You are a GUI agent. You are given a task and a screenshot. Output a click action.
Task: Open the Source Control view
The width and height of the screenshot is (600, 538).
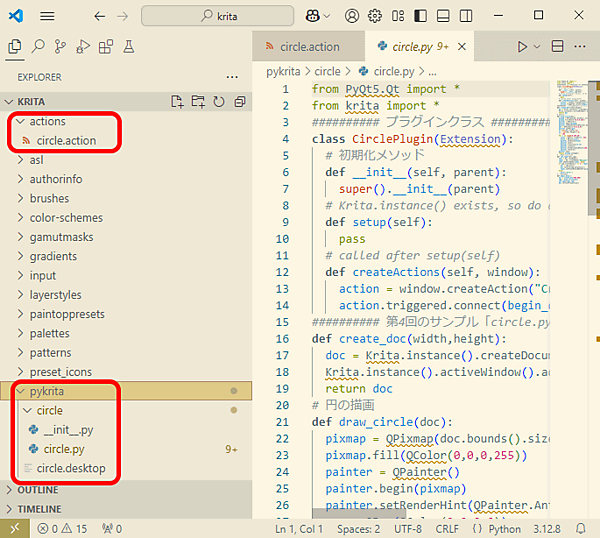click(60, 47)
